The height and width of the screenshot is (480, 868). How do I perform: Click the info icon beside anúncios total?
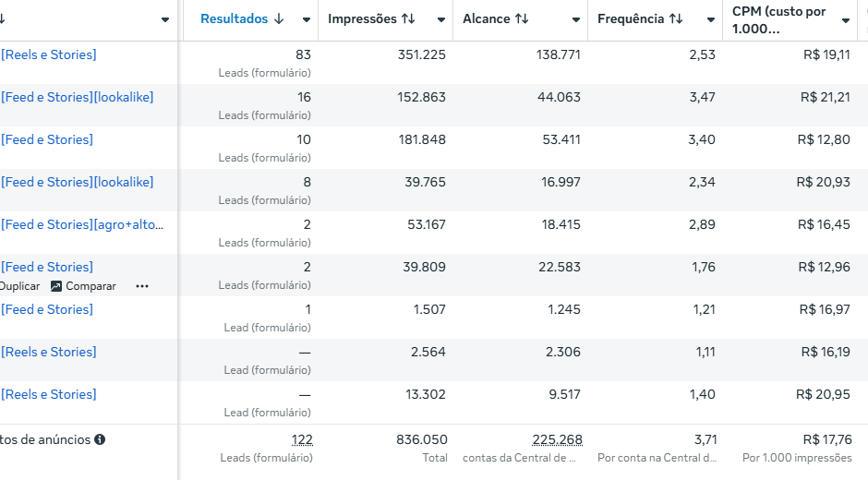tap(100, 440)
